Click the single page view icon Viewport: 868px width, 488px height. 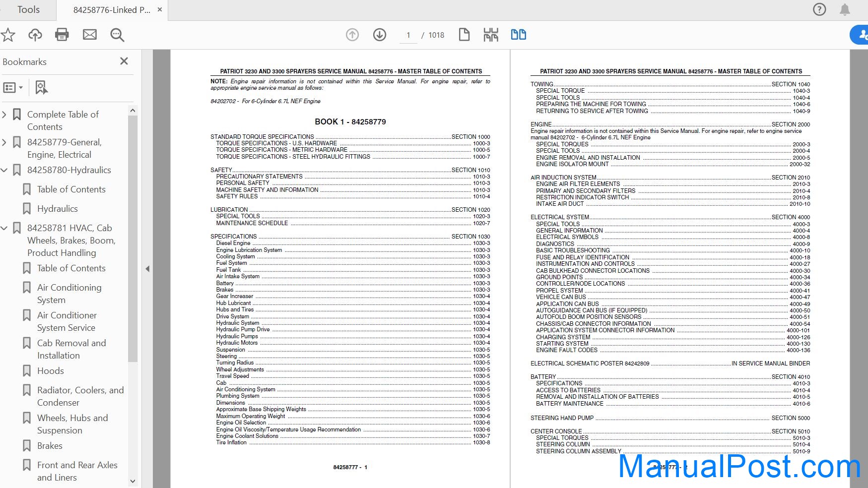click(464, 35)
